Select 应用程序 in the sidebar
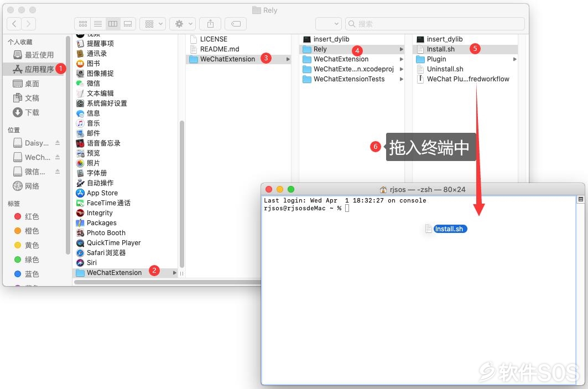 (34, 69)
